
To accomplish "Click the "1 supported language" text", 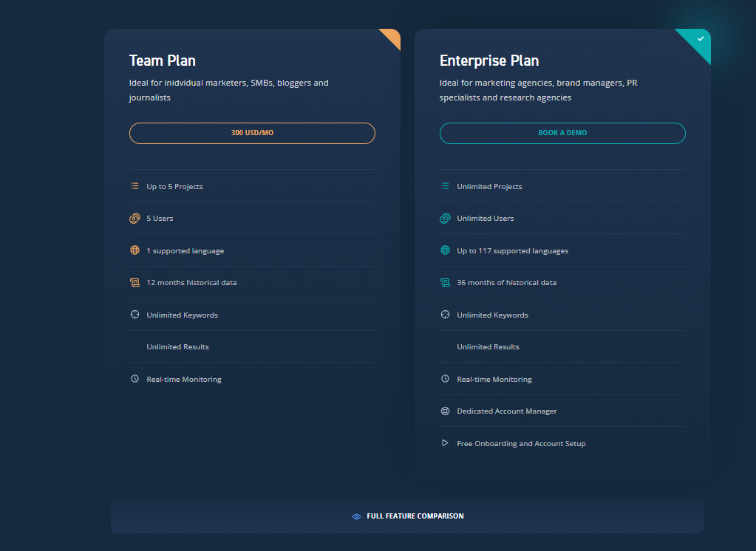I will (185, 250).
